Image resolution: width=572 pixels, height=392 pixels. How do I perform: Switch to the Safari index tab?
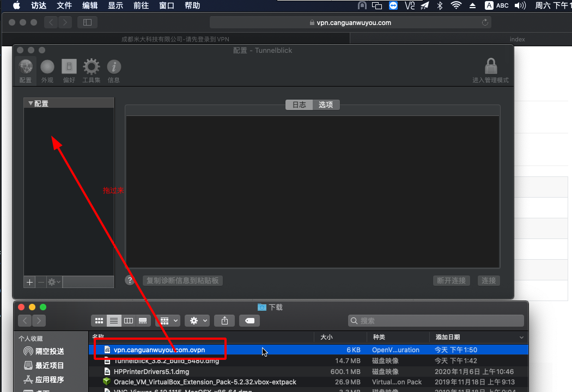(460, 39)
